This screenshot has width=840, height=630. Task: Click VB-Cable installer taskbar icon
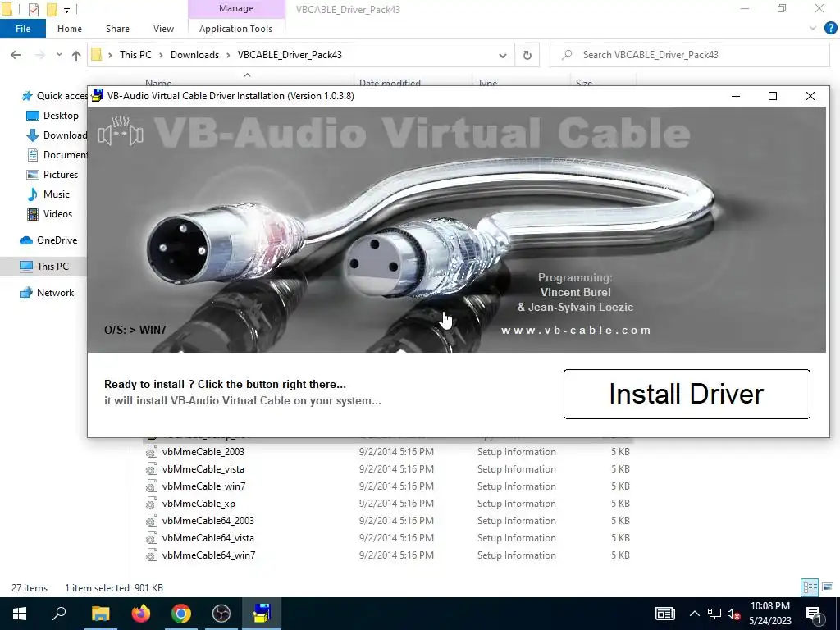[x=262, y=614]
